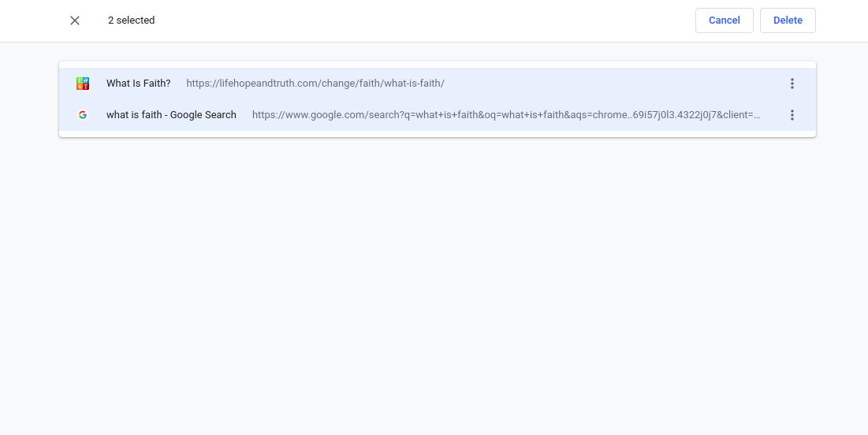
Task: Click the Cancel button
Action: tap(724, 20)
